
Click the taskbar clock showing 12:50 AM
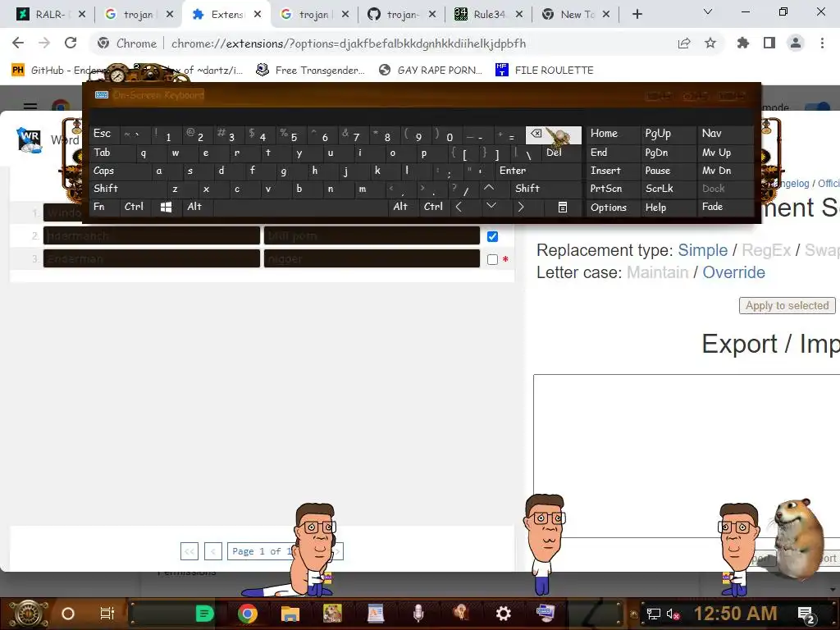(x=735, y=614)
